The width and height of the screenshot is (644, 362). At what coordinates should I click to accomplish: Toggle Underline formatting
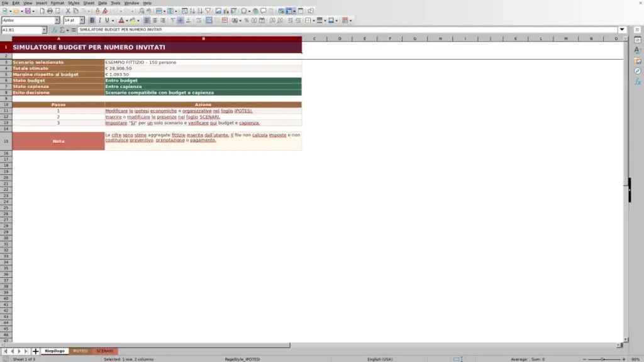point(107,21)
